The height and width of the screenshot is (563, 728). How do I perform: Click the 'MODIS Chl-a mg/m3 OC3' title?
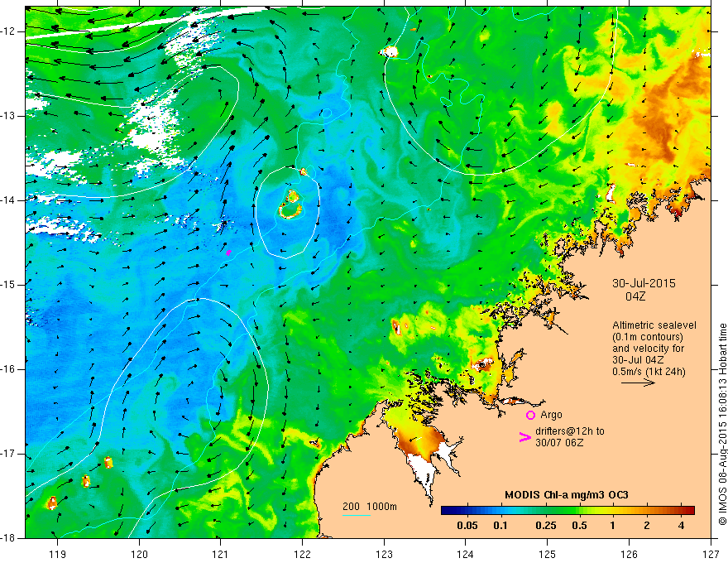click(567, 495)
